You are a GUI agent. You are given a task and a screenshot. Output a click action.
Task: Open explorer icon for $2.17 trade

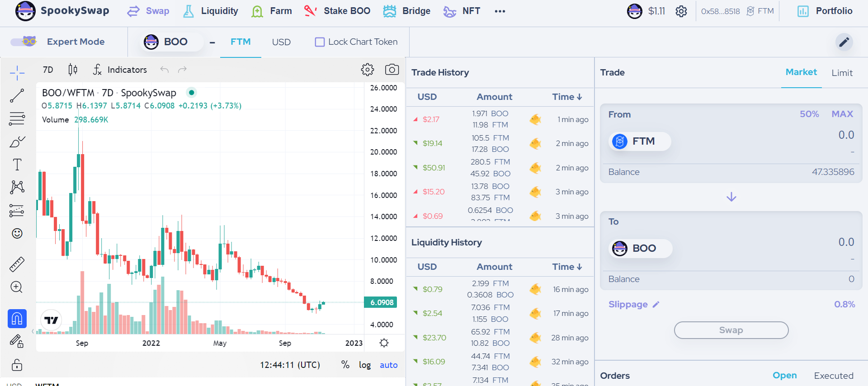pos(535,119)
